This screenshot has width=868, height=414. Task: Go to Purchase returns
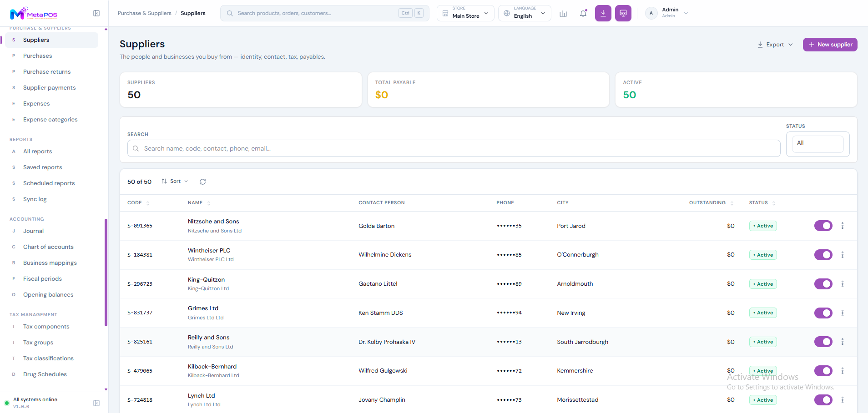[47, 72]
